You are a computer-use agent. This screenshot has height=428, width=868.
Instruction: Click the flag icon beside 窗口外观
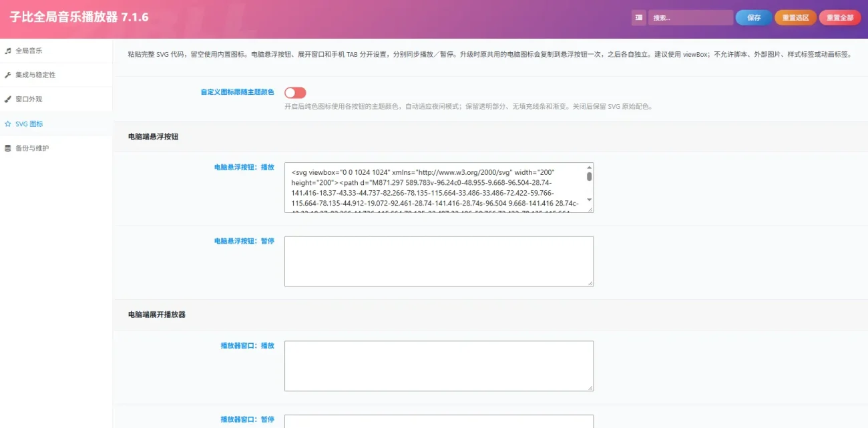8,99
